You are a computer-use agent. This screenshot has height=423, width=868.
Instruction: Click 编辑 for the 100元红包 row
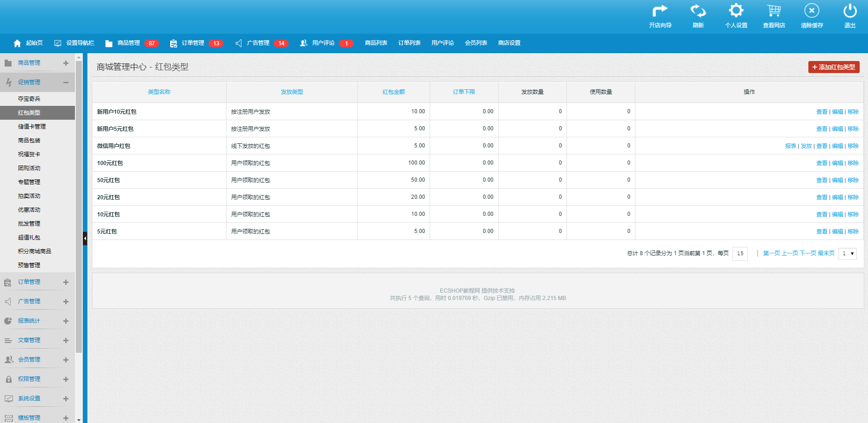coord(837,163)
